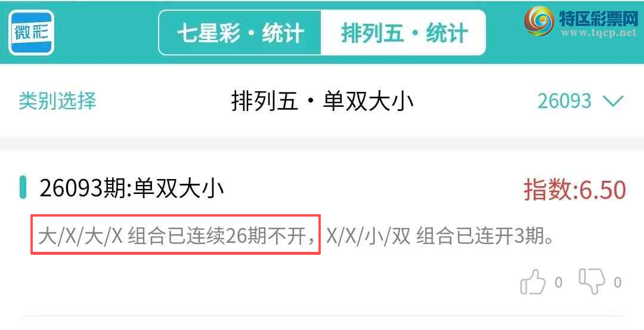
Task: Visit www.tqcp.net website link
Action: (x=599, y=33)
